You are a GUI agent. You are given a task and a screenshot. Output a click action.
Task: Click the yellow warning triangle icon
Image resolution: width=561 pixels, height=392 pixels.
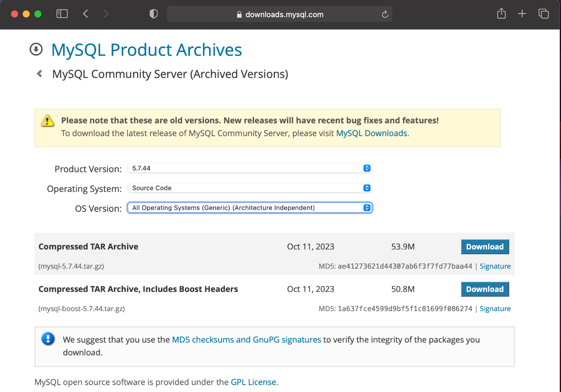pos(47,121)
